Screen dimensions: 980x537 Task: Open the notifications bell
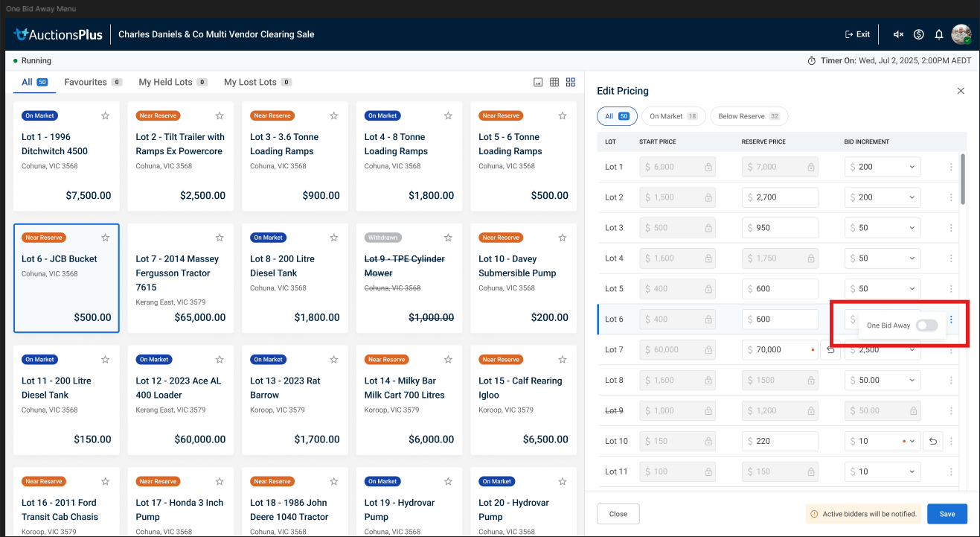[939, 34]
